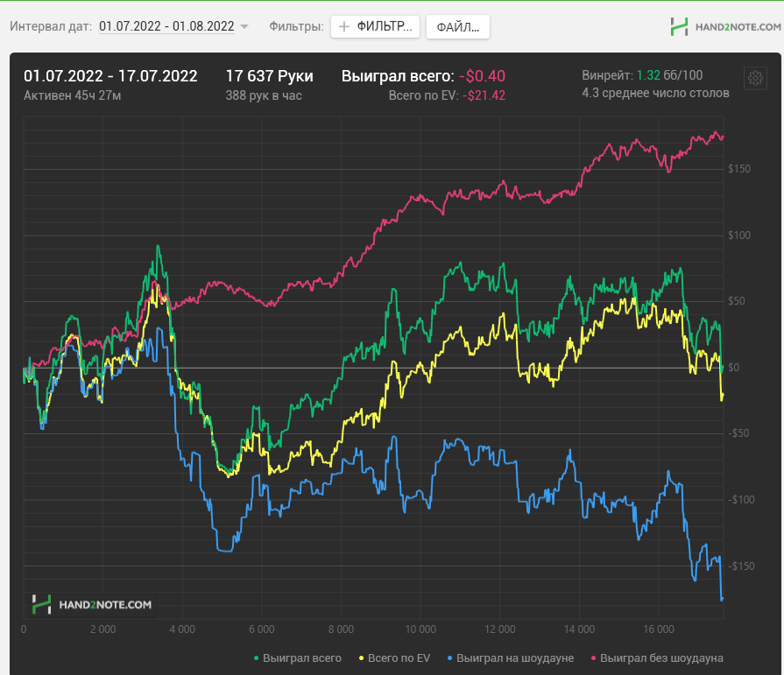Click the plus icon on the ФИЛЬТР button
The height and width of the screenshot is (675, 784).
[x=344, y=26]
